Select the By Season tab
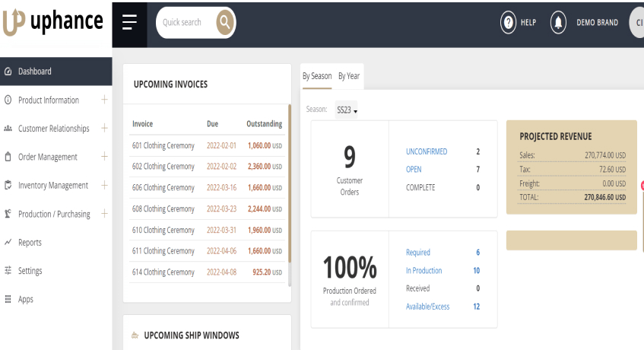The height and width of the screenshot is (350, 644). point(317,76)
